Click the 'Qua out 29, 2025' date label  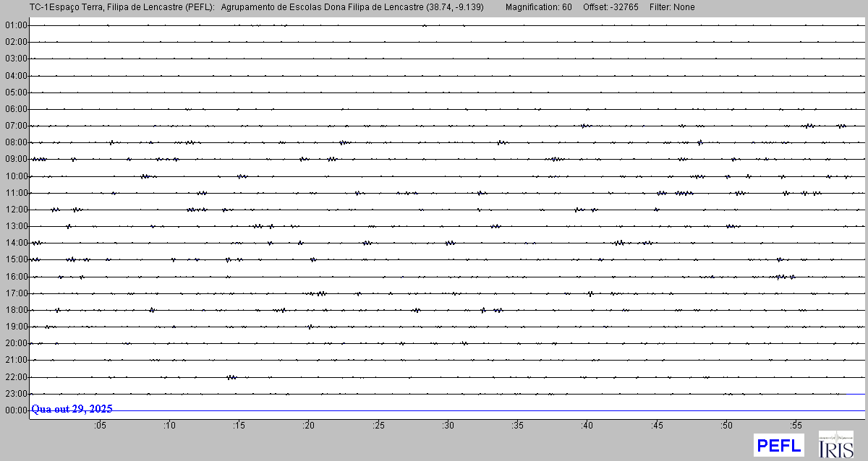coord(72,409)
